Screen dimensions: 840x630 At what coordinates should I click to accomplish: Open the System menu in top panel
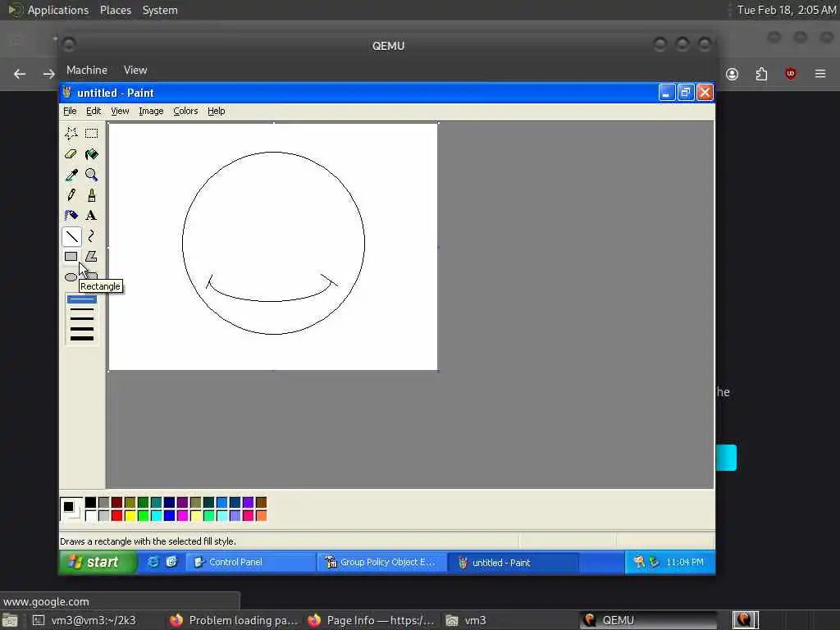[160, 10]
